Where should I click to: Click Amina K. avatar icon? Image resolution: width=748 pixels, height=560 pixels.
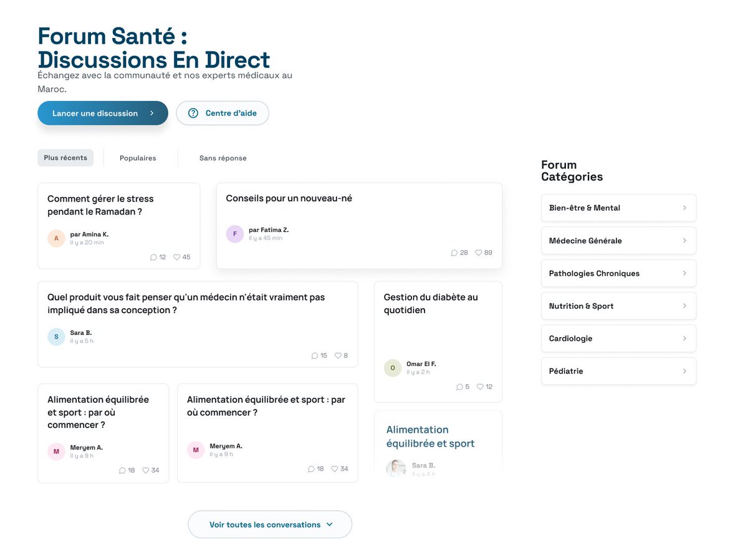click(x=56, y=238)
